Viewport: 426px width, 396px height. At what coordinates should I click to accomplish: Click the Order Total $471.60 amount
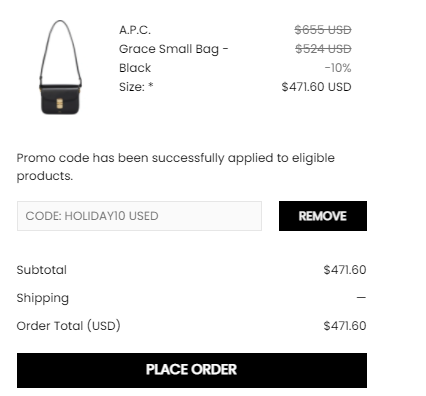(345, 326)
